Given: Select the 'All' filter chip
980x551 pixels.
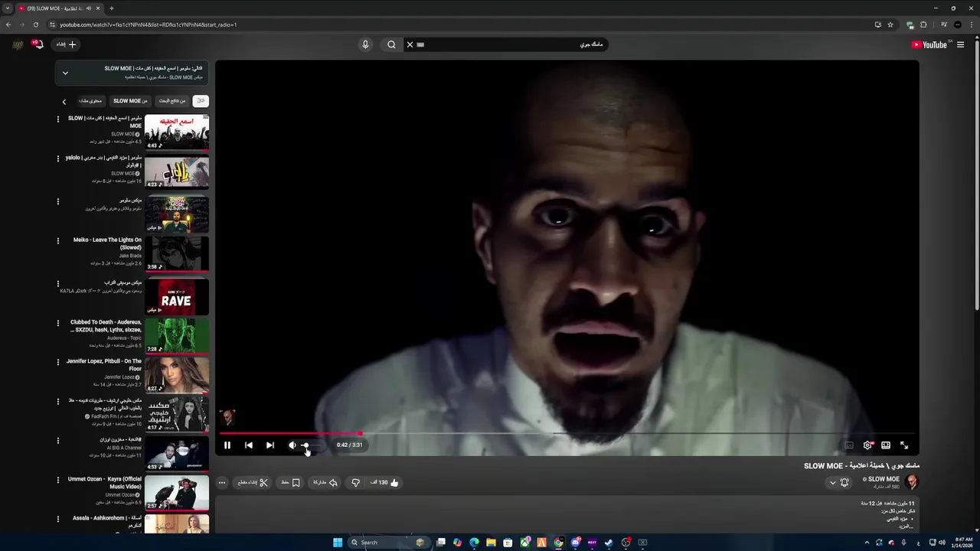Looking at the screenshot, I should click(200, 101).
